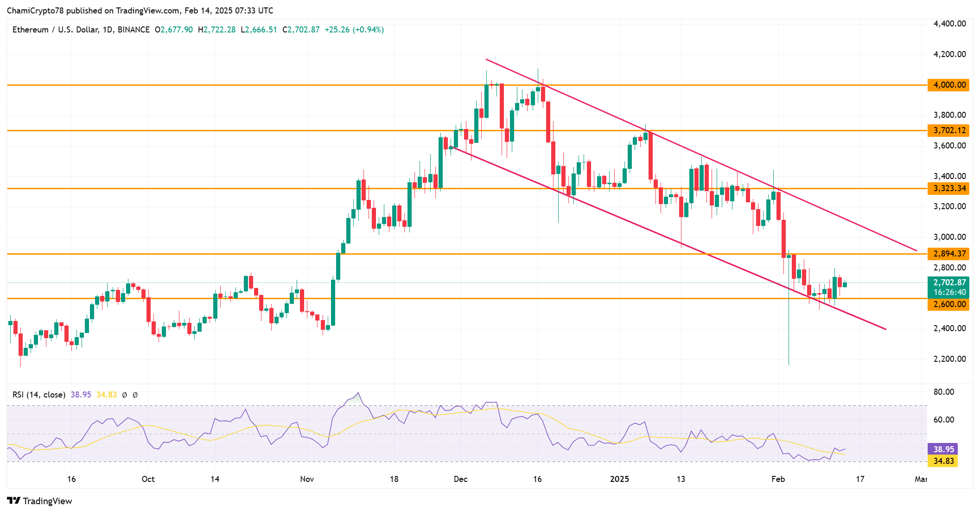Click the 13 date label on the time axis

(681, 479)
